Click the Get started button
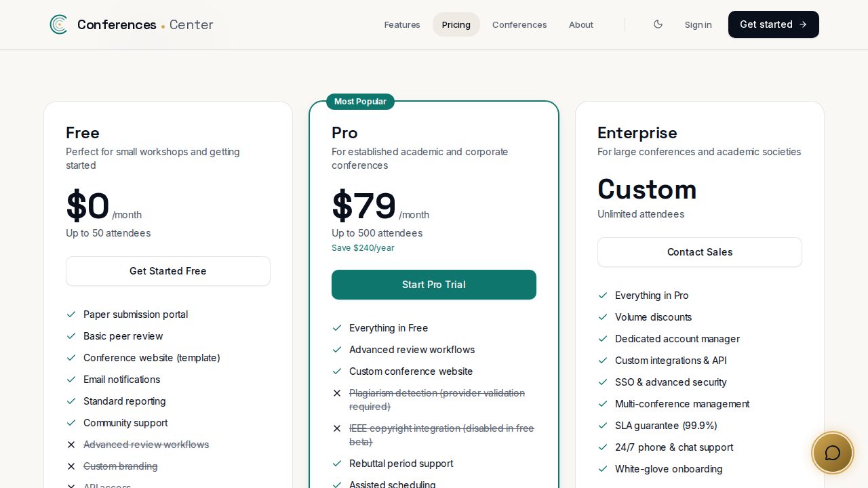The width and height of the screenshot is (868, 488). point(774,24)
